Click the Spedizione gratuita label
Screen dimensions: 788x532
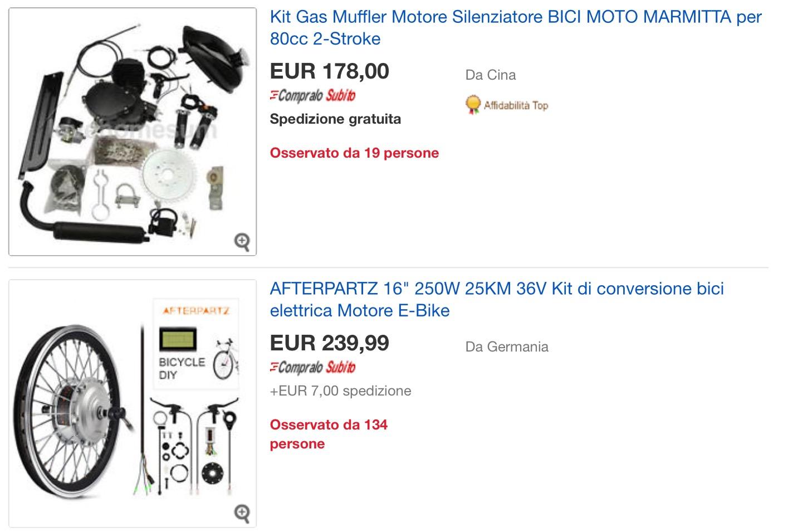[x=335, y=119]
